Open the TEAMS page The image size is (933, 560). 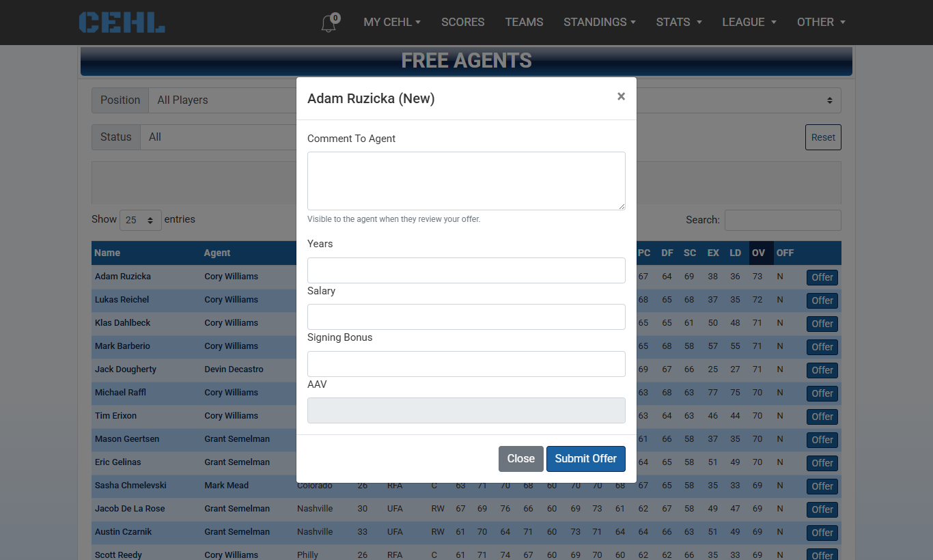(x=524, y=22)
